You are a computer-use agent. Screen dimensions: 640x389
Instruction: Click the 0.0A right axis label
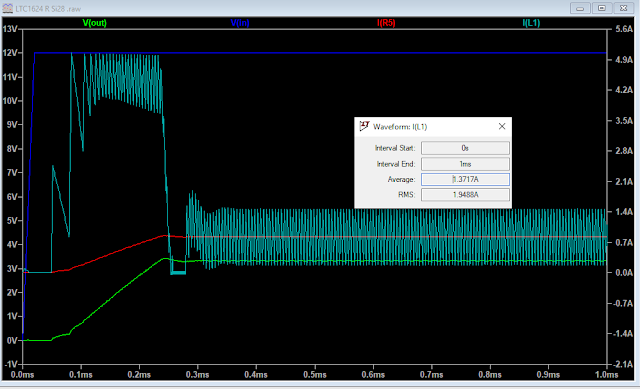[x=624, y=273]
